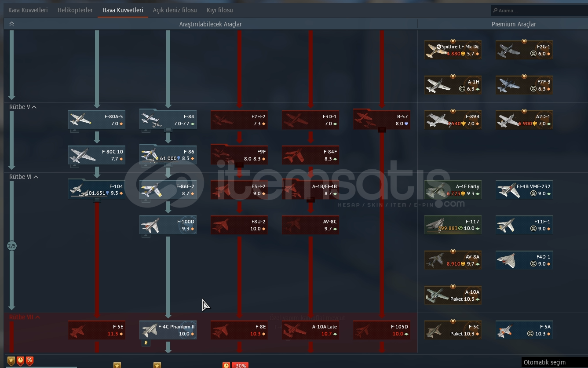Screen dimensions: 588x368
Task: Select the locked F3H-2 card
Action: tap(239, 190)
